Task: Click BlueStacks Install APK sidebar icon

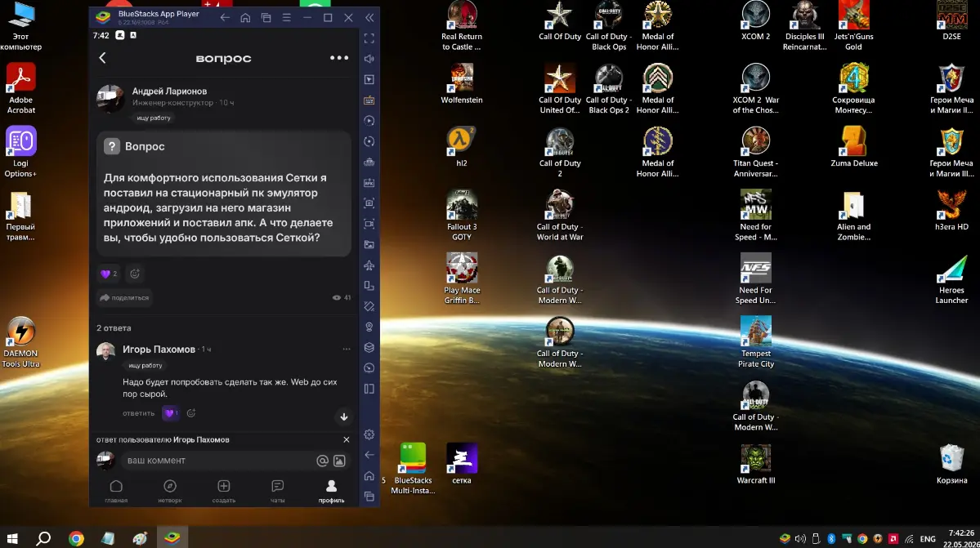Action: [369, 183]
